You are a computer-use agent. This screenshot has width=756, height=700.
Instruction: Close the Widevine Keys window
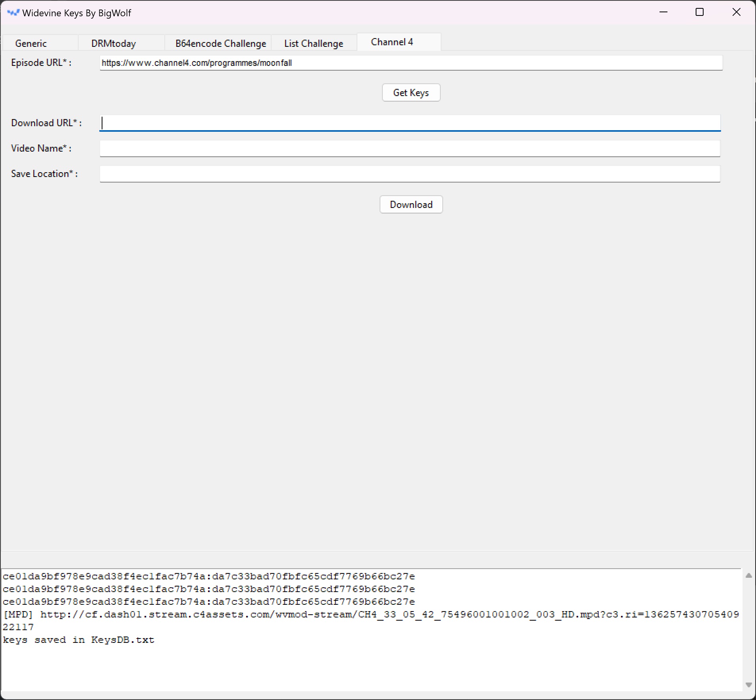pos(737,12)
